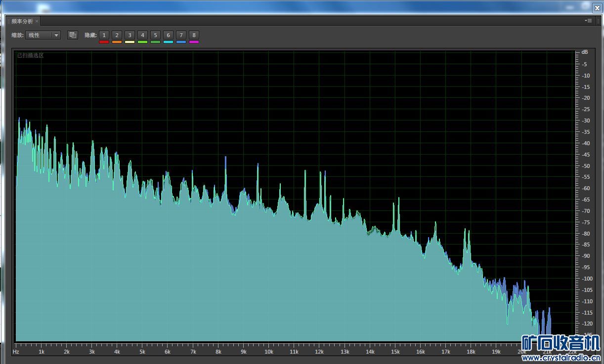Click the dropdown arrow next to 线性
604x364 pixels.
56,35
